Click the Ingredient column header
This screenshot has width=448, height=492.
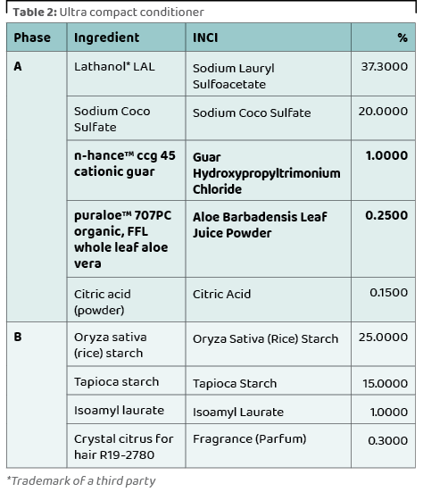click(126, 38)
